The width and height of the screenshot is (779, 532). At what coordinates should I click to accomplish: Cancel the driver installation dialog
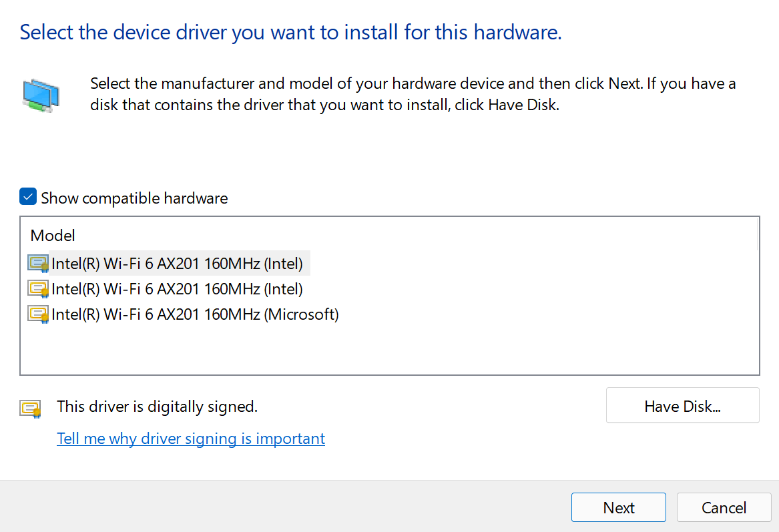(x=724, y=507)
